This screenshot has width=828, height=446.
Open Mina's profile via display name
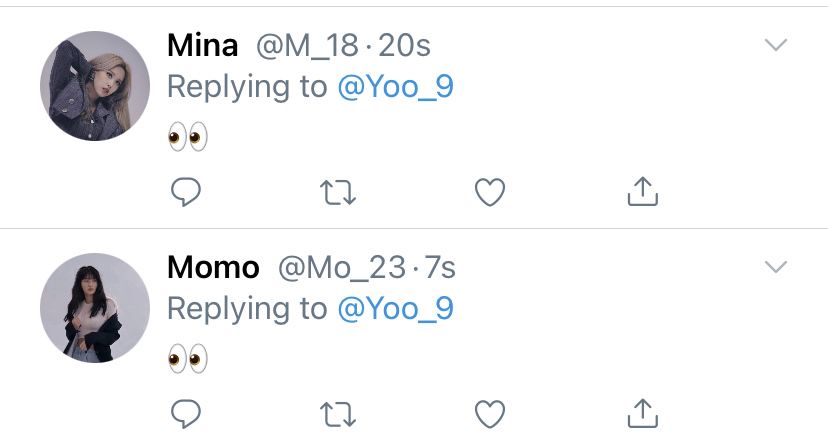coord(202,45)
